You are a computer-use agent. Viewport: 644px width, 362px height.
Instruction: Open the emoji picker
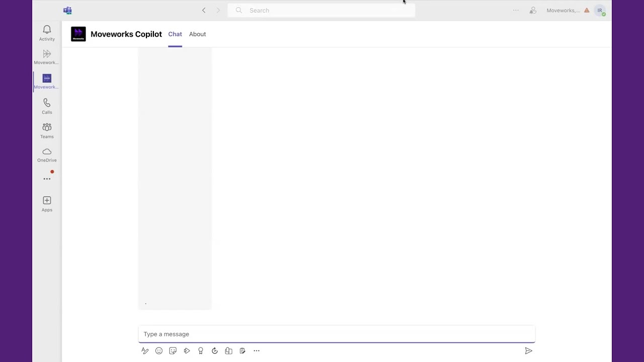[159, 351]
